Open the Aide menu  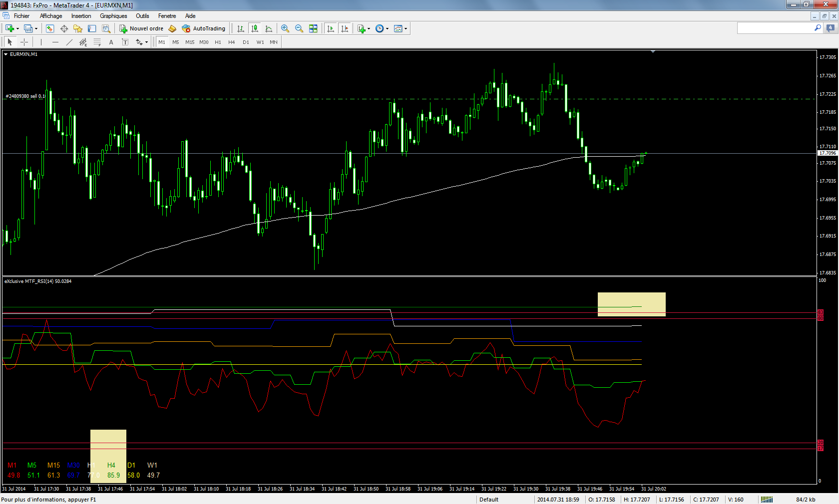[x=190, y=16]
